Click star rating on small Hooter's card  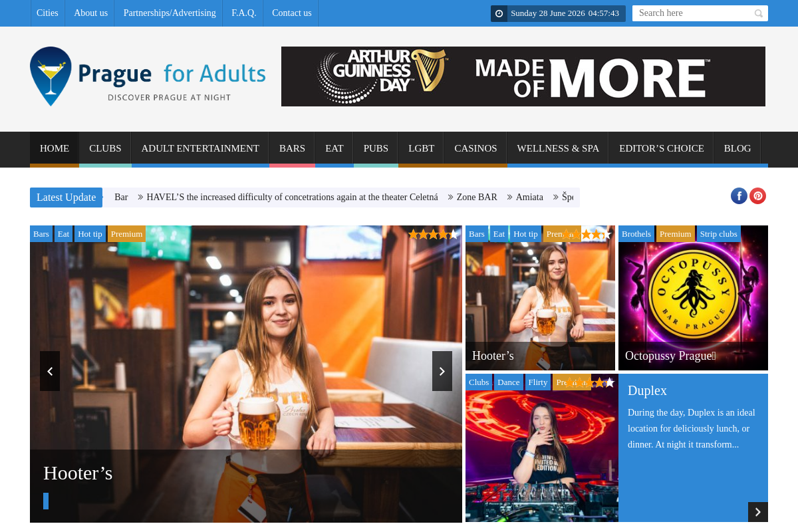pos(587,234)
